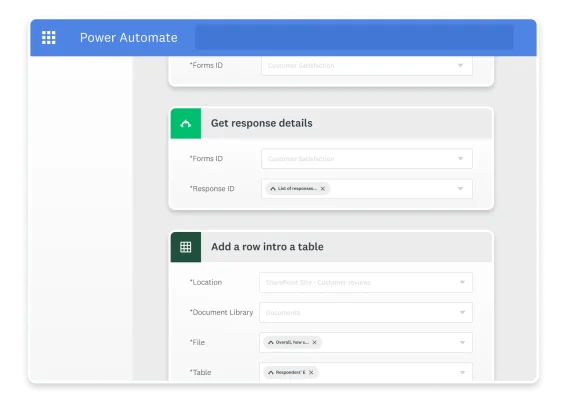Click the blue search bar in header

(354, 37)
